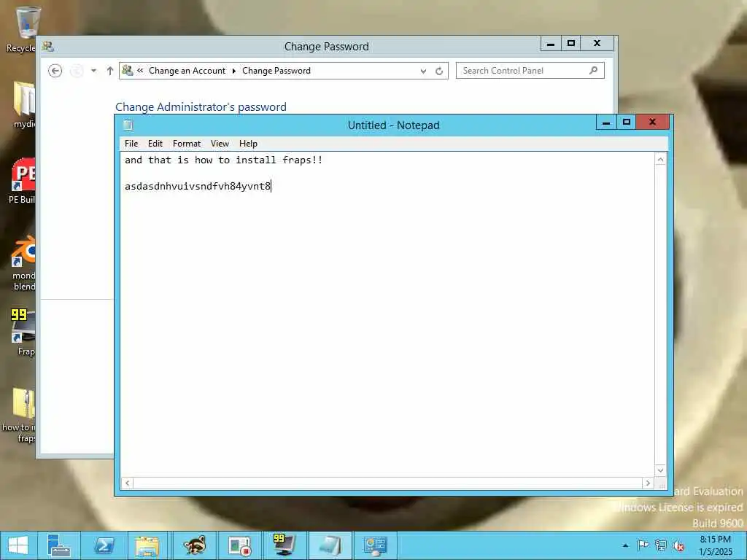Show hidden tray icons arrow
This screenshot has width=747, height=560.
click(x=625, y=545)
